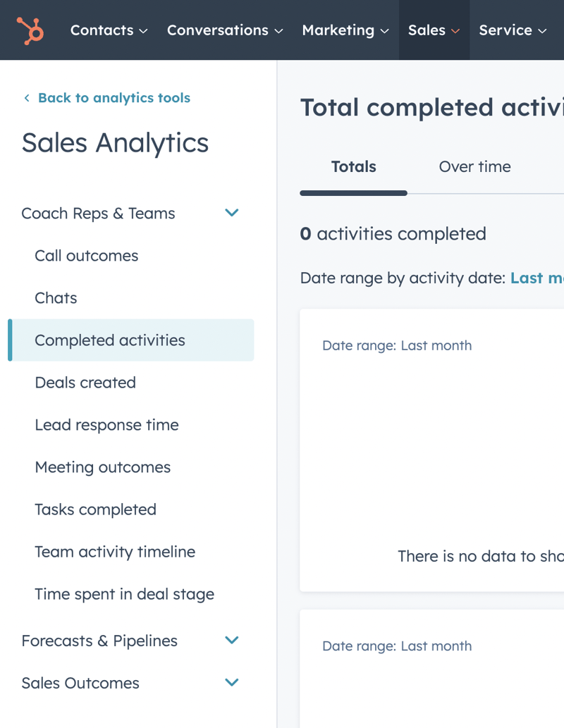Image resolution: width=564 pixels, height=728 pixels.
Task: Select Call outcomes in the sidebar
Action: coord(86,255)
